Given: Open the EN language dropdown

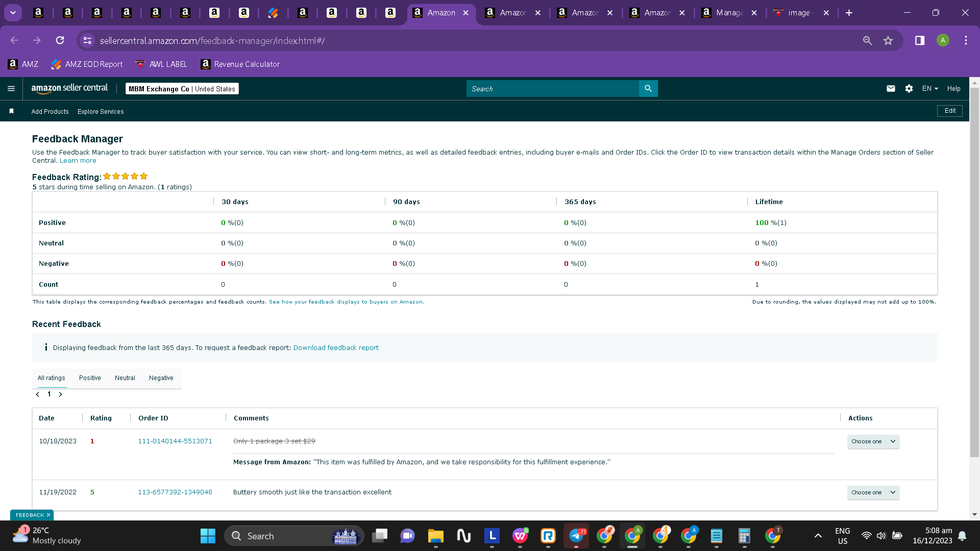Looking at the screenshot, I should coord(930,89).
